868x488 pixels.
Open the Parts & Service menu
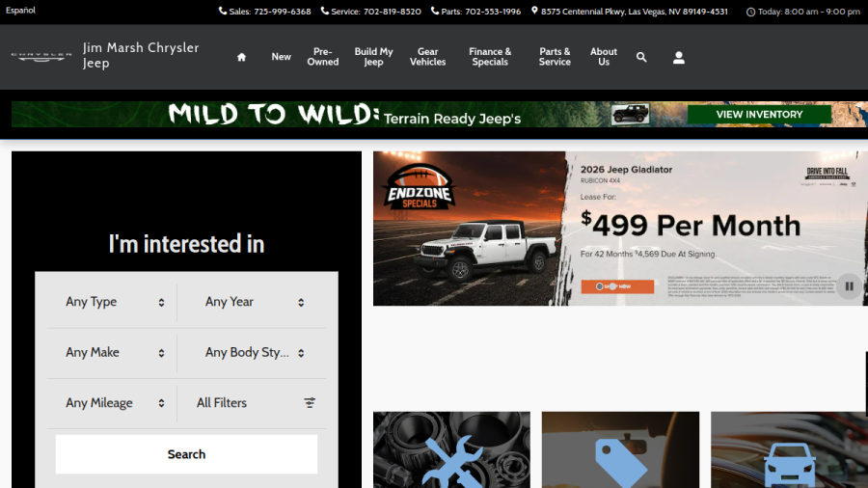[x=555, y=57]
